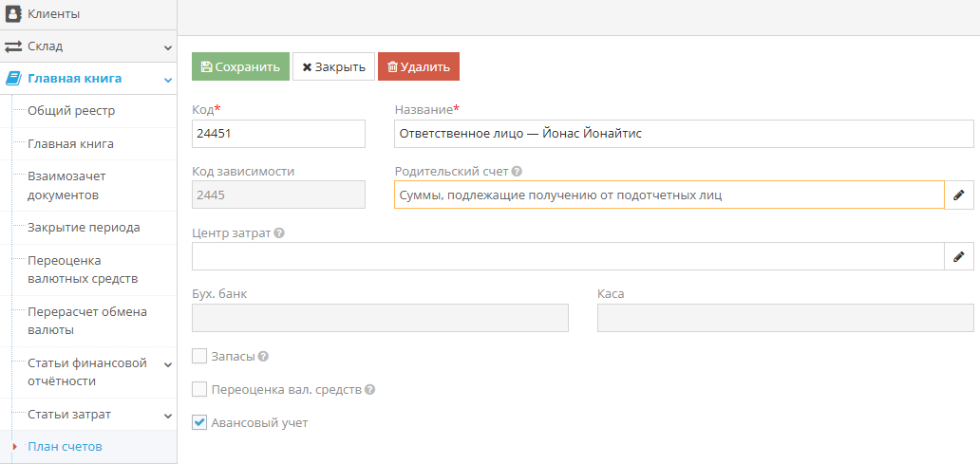Click the Главная книга book icon
This screenshot has width=980, height=464.
13,79
